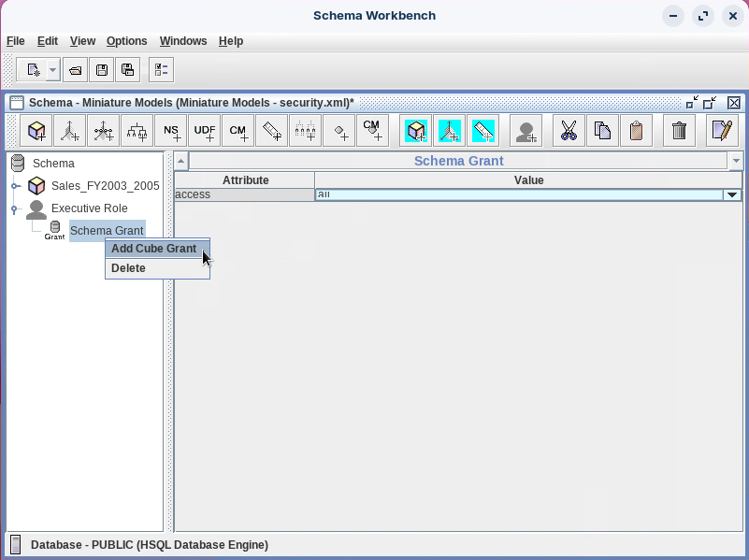The image size is (749, 560).
Task: Click the Save file icon
Action: click(102, 70)
